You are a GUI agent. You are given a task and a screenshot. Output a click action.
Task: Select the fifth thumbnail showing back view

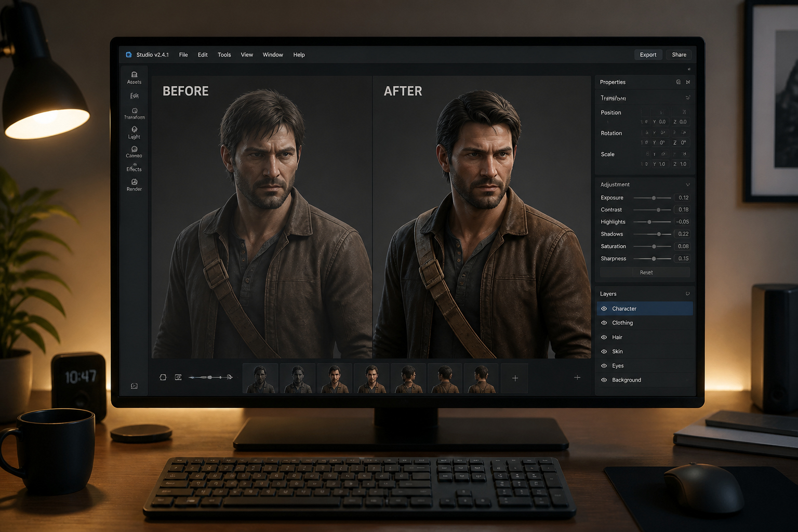408,378
